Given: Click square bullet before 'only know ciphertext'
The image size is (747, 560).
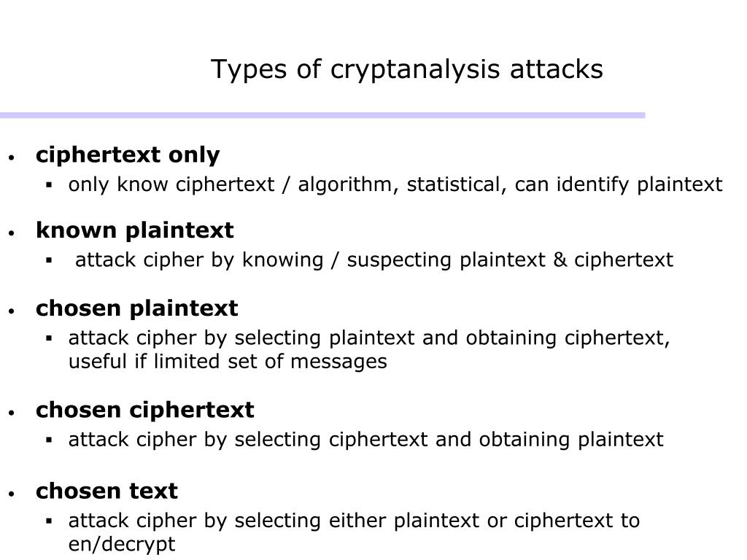Looking at the screenshot, I should [49, 184].
